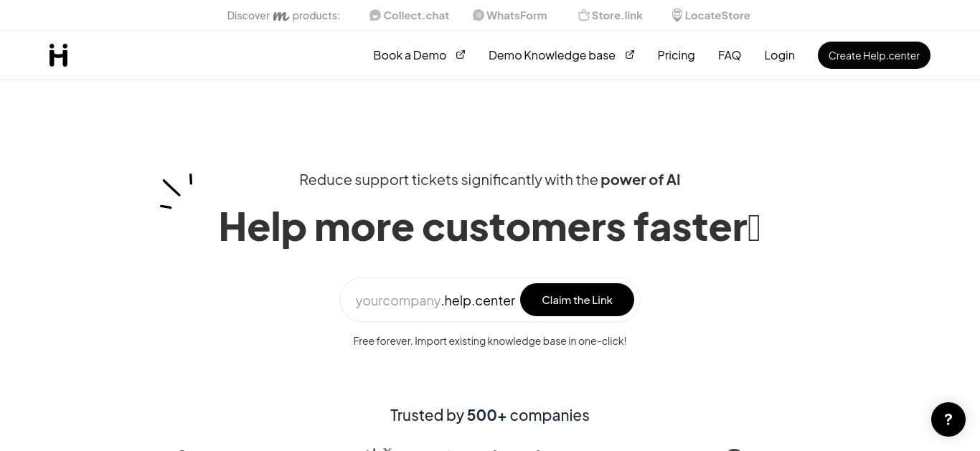980x451 pixels.
Task: Open the Login page
Action: 779,55
